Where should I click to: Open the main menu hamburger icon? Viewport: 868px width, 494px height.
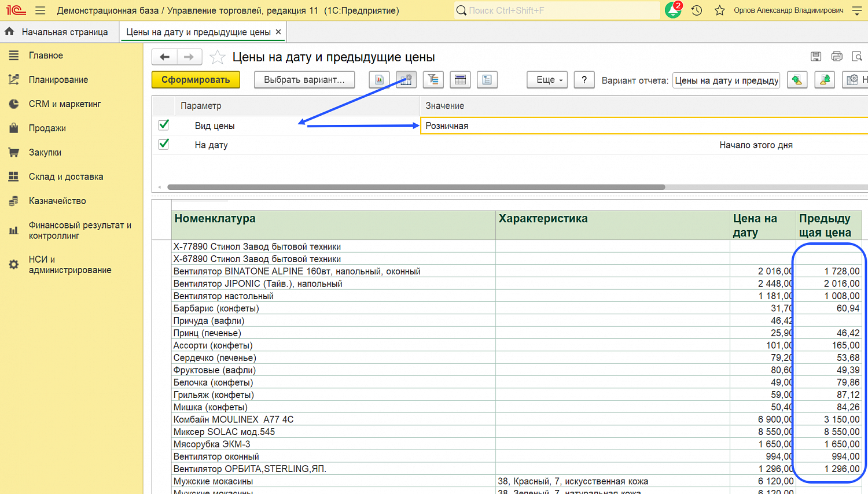(x=40, y=10)
